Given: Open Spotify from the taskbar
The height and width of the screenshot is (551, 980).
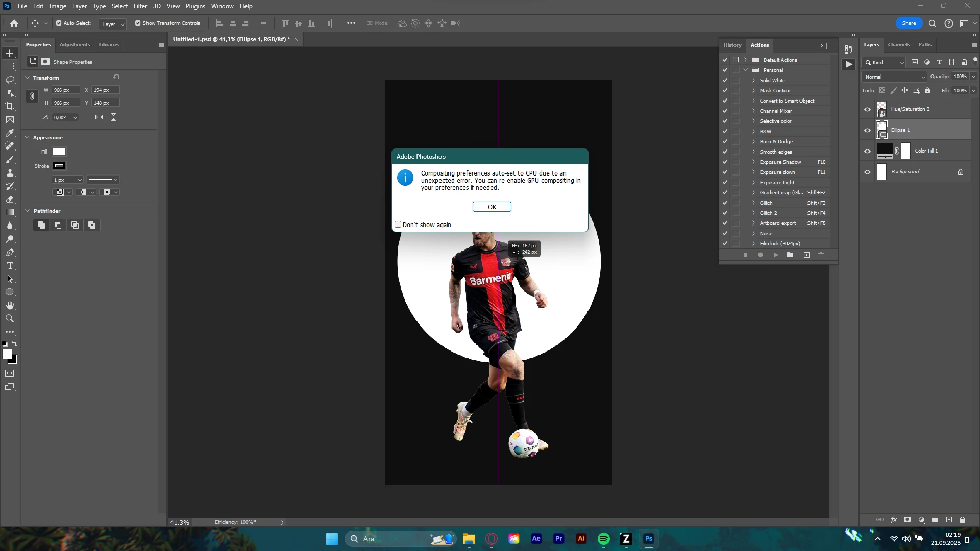Looking at the screenshot, I should pos(603,539).
